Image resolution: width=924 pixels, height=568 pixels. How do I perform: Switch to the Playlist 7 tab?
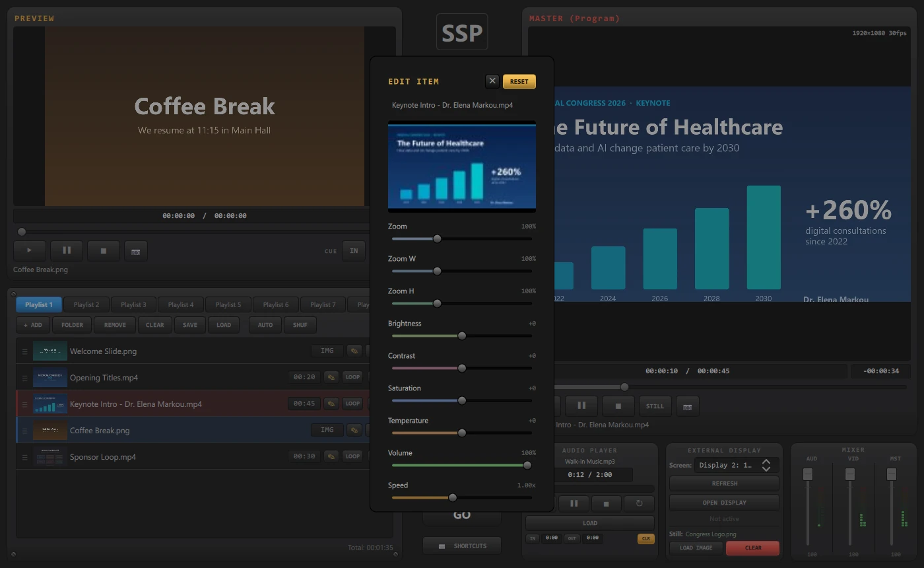323,304
